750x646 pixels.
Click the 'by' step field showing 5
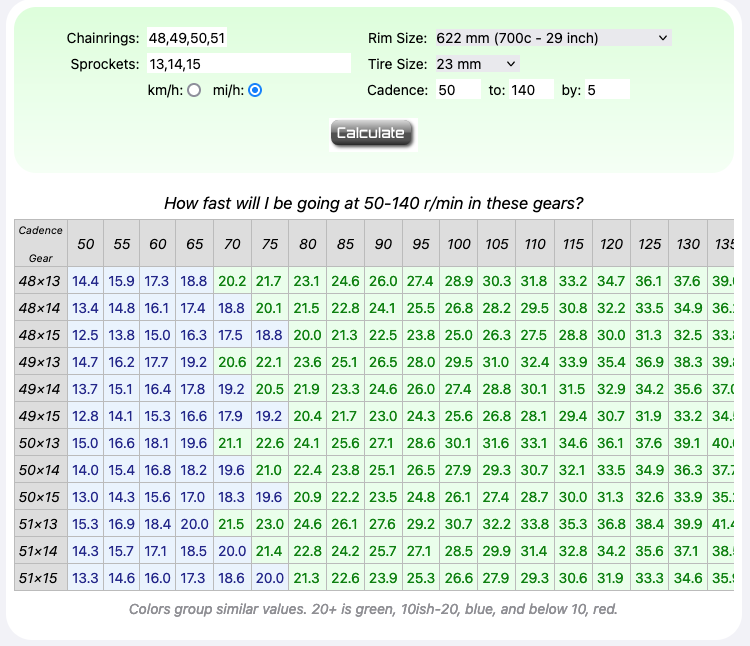click(607, 90)
